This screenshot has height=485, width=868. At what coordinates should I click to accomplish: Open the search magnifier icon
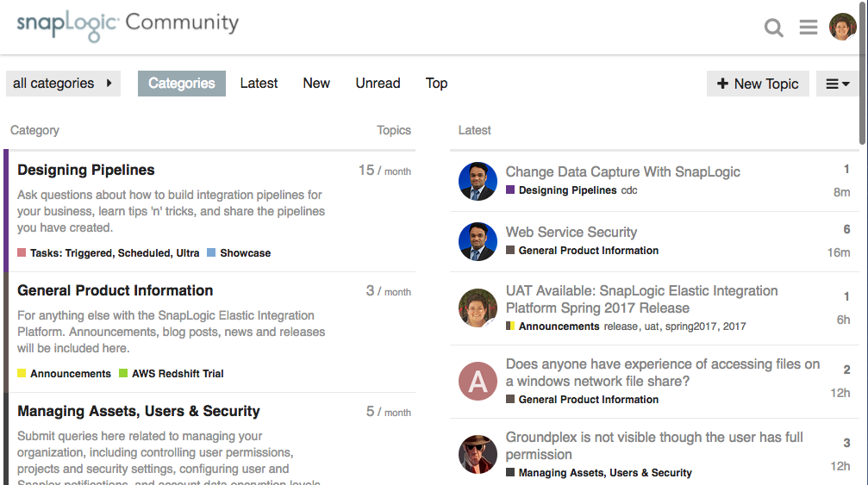[x=773, y=27]
